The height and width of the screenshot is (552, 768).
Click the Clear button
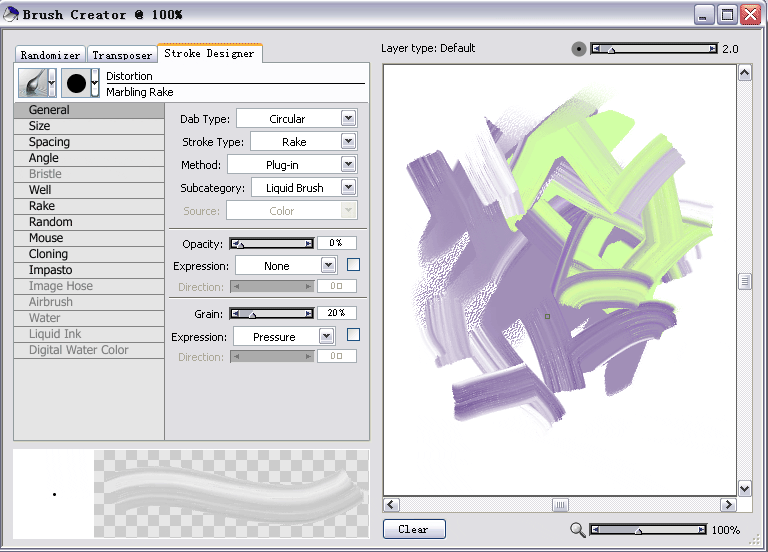coord(414,529)
